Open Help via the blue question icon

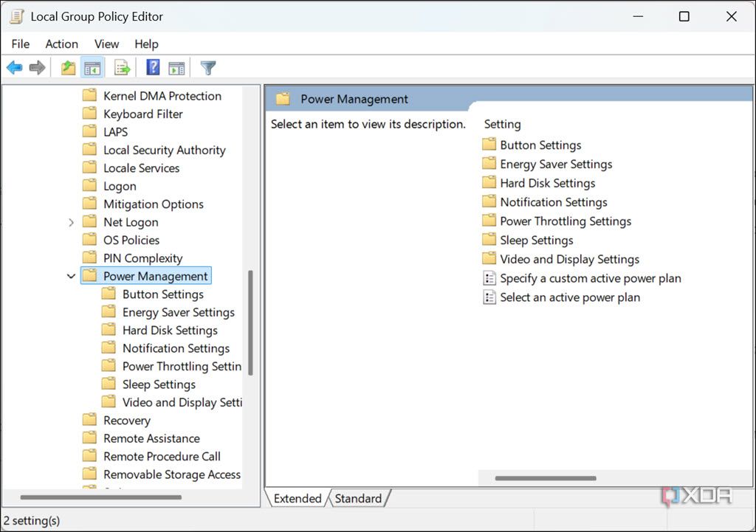pos(153,67)
